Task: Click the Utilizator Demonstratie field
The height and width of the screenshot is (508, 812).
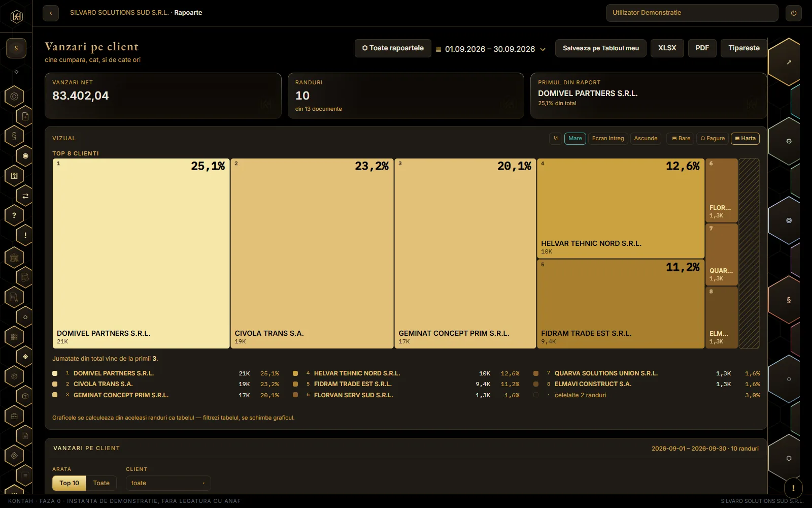Action: pos(692,13)
